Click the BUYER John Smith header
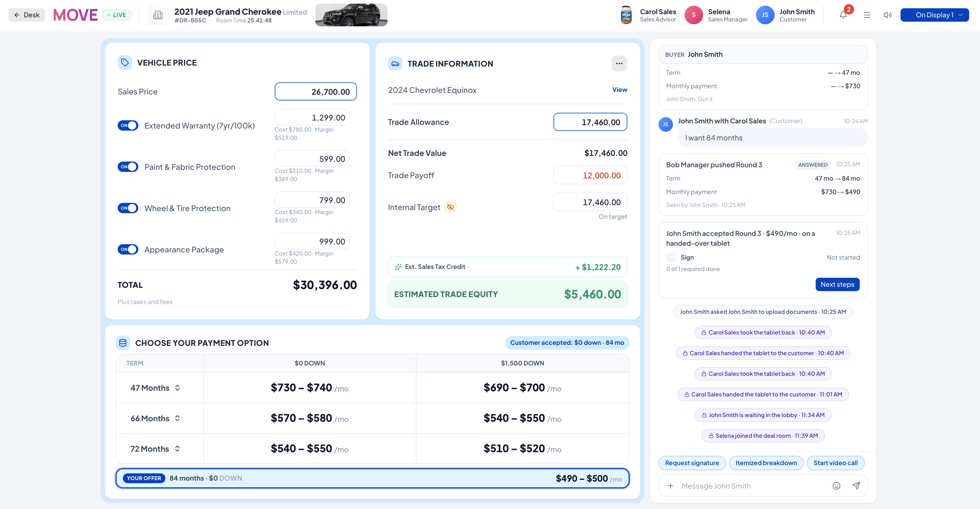The width and height of the screenshot is (980, 509). [763, 54]
